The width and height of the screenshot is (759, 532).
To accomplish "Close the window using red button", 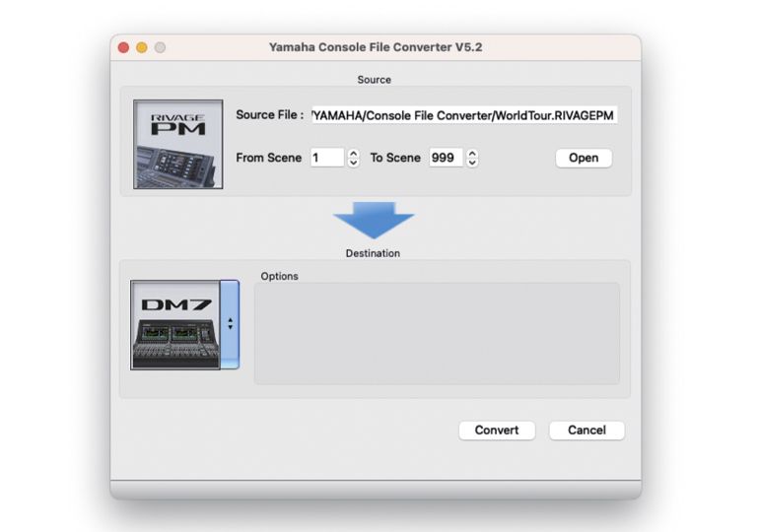I will (124, 47).
